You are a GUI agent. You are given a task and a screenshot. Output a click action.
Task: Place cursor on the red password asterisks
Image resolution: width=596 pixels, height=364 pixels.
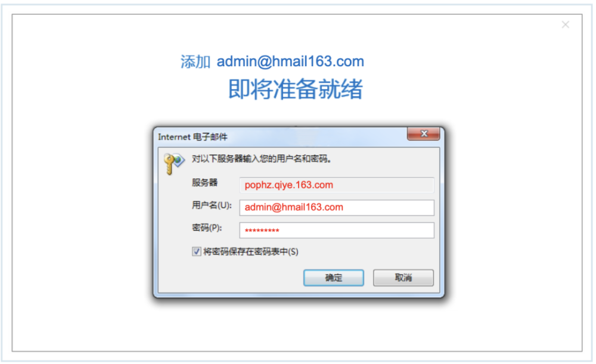click(x=262, y=231)
